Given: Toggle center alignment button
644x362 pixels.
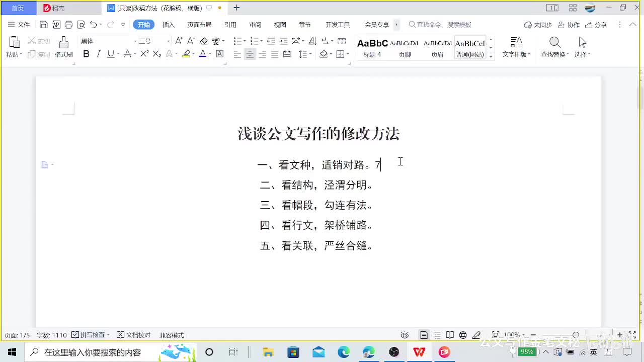Looking at the screenshot, I should (x=250, y=54).
